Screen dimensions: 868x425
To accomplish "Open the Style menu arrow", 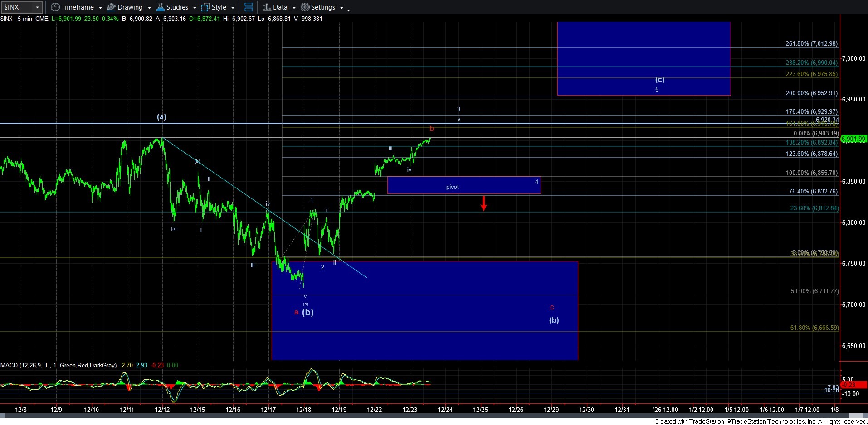I will [x=233, y=8].
